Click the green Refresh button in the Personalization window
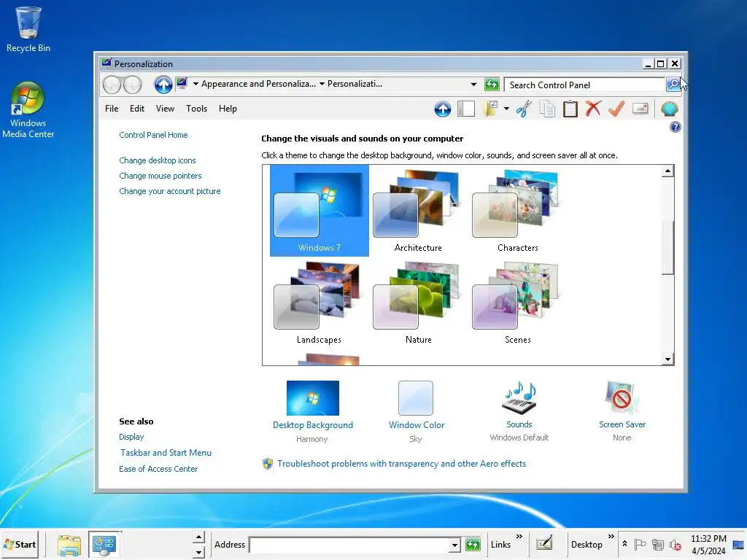Viewport: 747px width, 560px height. 492,85
